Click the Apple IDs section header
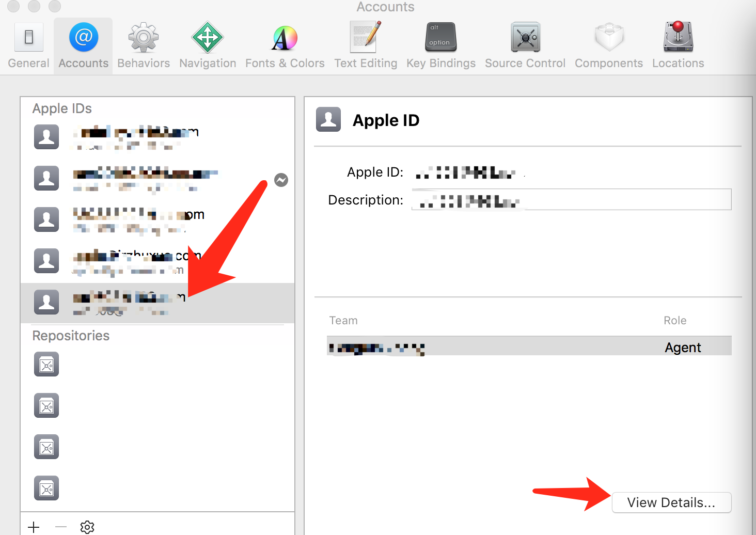Image resolution: width=756 pixels, height=535 pixels. click(62, 108)
